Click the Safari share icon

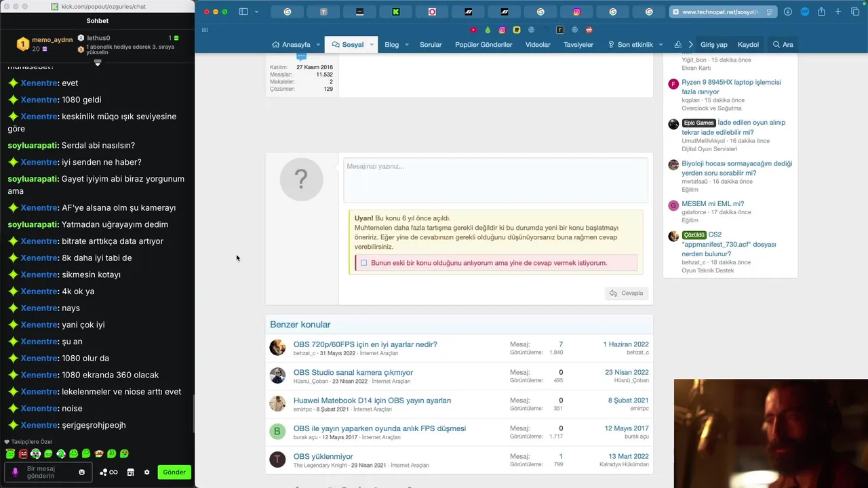(x=821, y=12)
